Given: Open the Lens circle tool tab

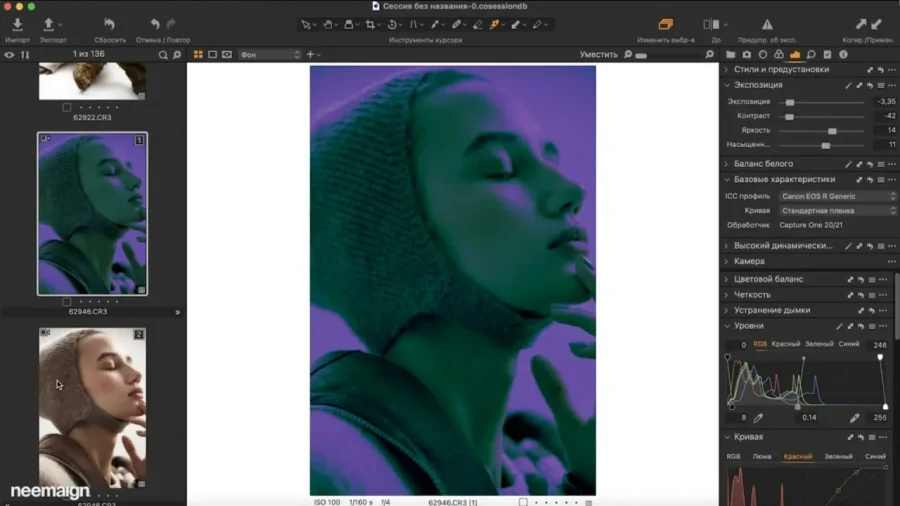Looking at the screenshot, I should point(762,55).
